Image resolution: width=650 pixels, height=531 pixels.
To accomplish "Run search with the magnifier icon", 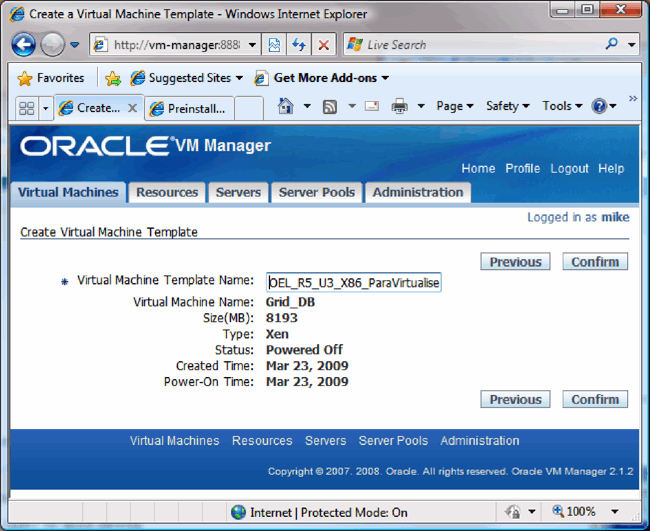I will (x=611, y=44).
